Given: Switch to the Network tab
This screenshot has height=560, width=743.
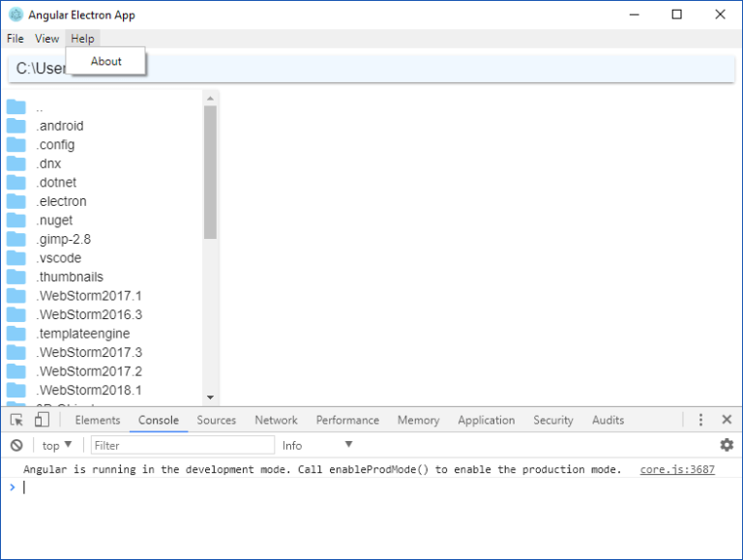Looking at the screenshot, I should coord(276,420).
